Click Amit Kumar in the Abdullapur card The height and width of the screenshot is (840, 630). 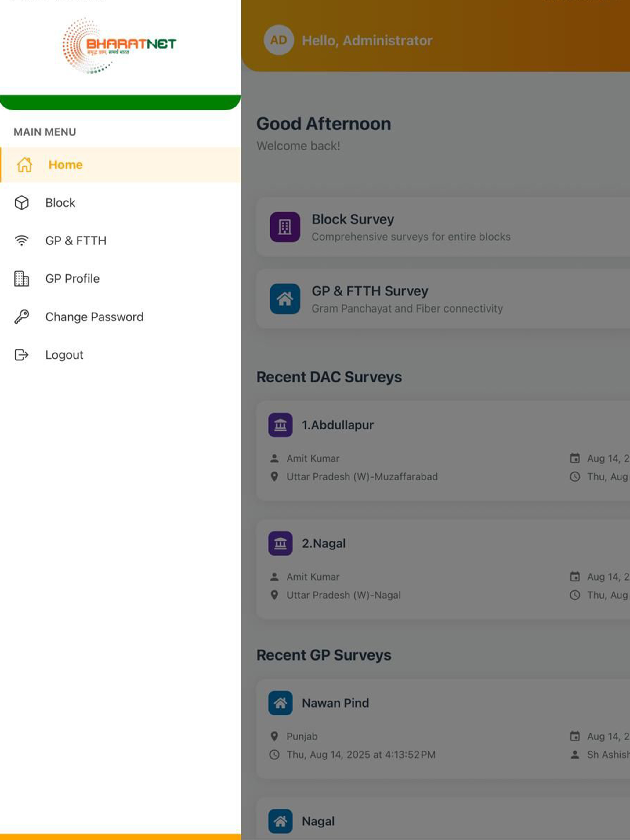[x=313, y=458]
